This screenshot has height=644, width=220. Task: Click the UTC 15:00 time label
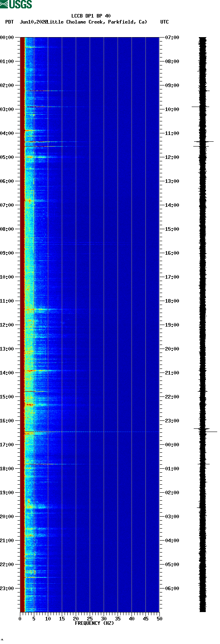point(172,229)
